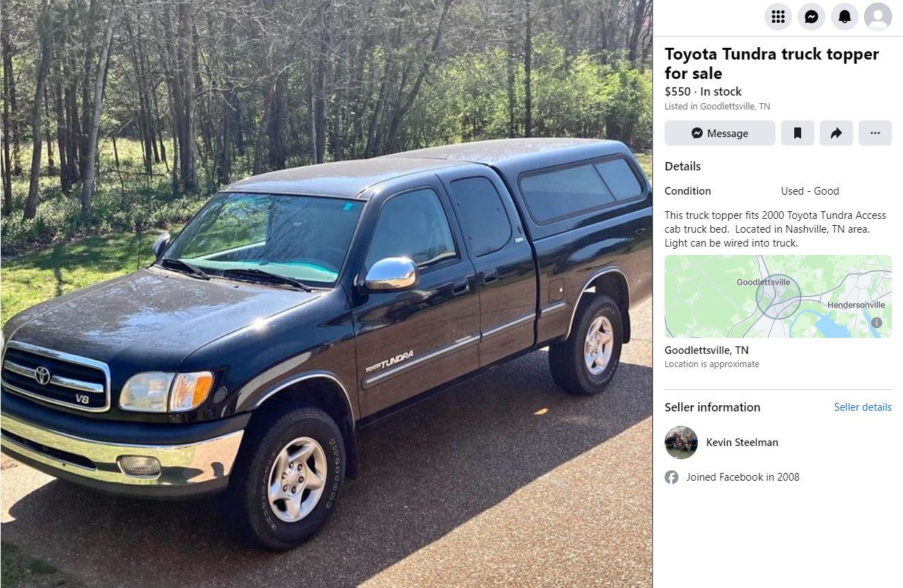Click the $550 In stock price
903x588 pixels.
click(703, 91)
